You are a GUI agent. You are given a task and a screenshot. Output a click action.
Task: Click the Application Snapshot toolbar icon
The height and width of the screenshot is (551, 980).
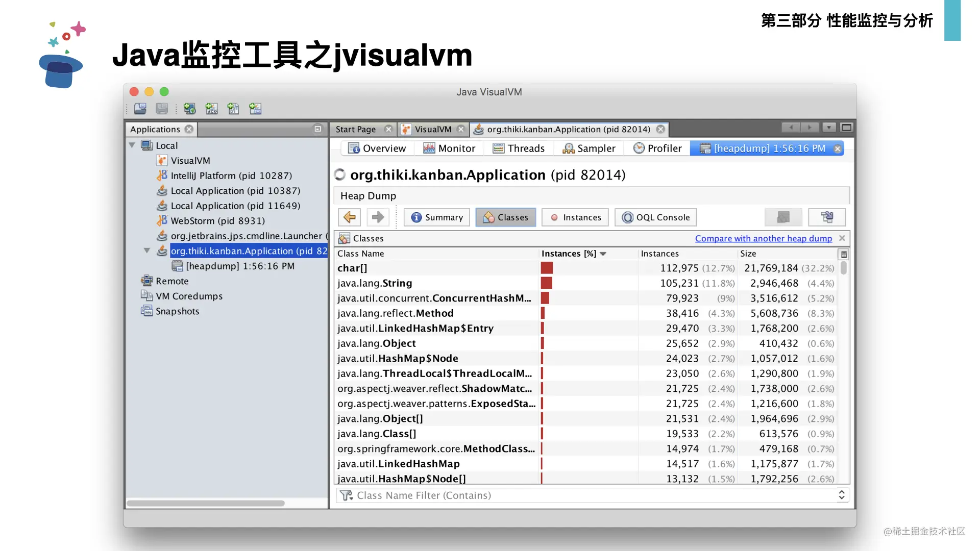pos(255,109)
